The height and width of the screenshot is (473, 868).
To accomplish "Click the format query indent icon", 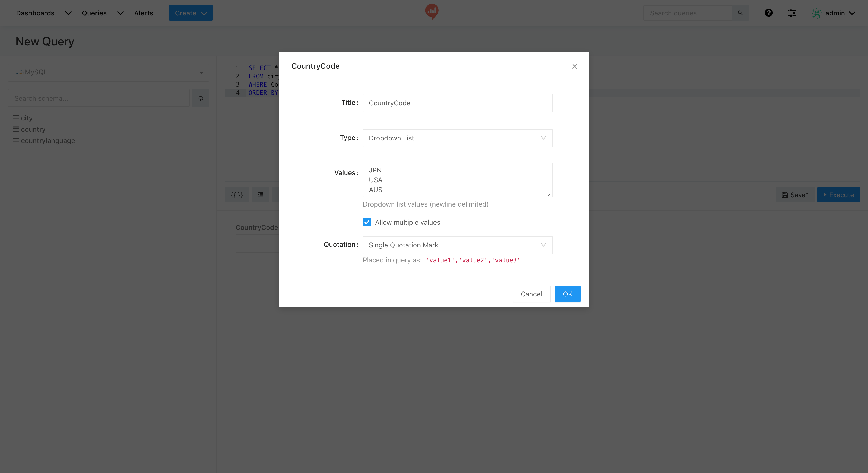I will pos(260,195).
